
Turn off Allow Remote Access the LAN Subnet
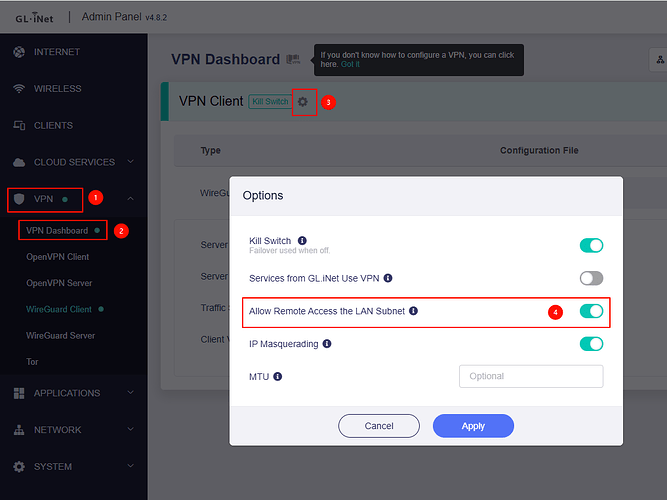pyautogui.click(x=591, y=311)
